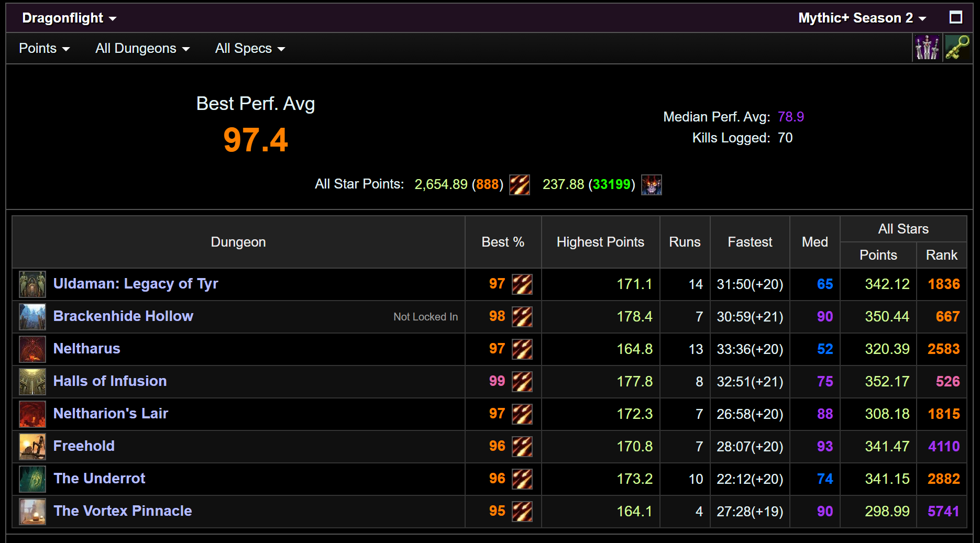
Task: Click the Halls of Infusion dungeon icon
Action: 32,382
